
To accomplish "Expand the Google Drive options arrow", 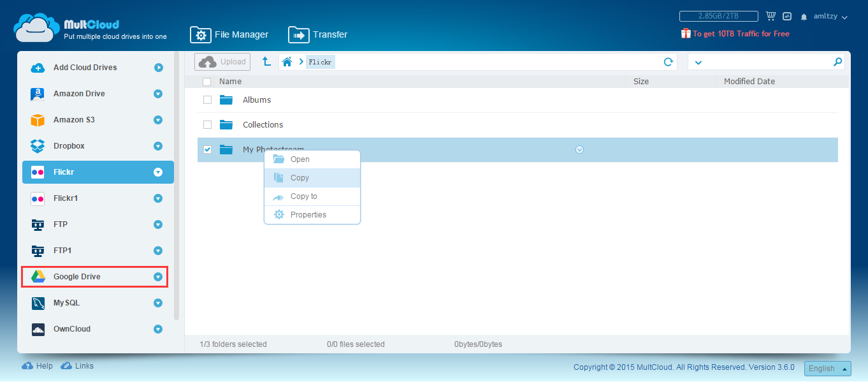I will coord(158,277).
